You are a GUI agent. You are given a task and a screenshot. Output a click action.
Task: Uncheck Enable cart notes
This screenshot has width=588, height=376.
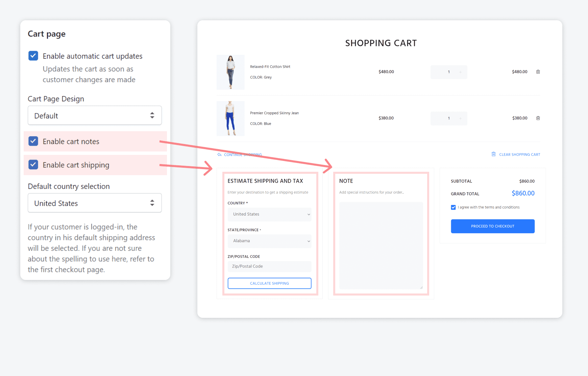tap(33, 141)
